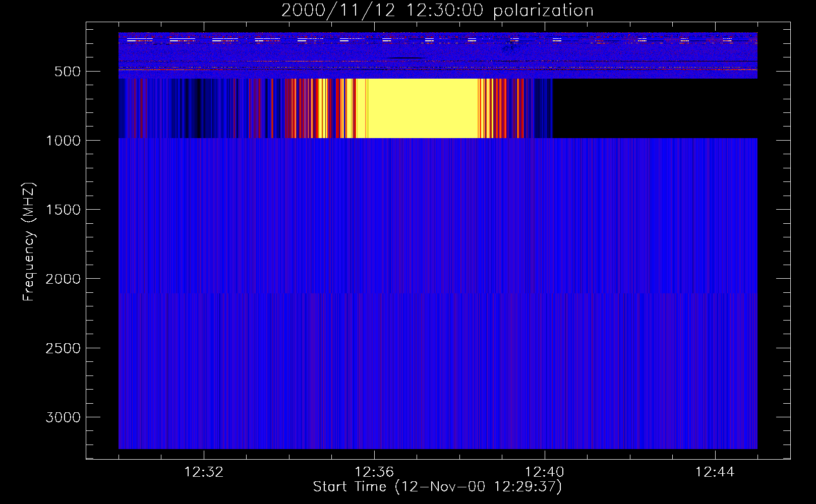Click the plot title '2000/11/12 12:30:00 polarization'
Viewport: 816px width, 504px height.
click(x=437, y=10)
